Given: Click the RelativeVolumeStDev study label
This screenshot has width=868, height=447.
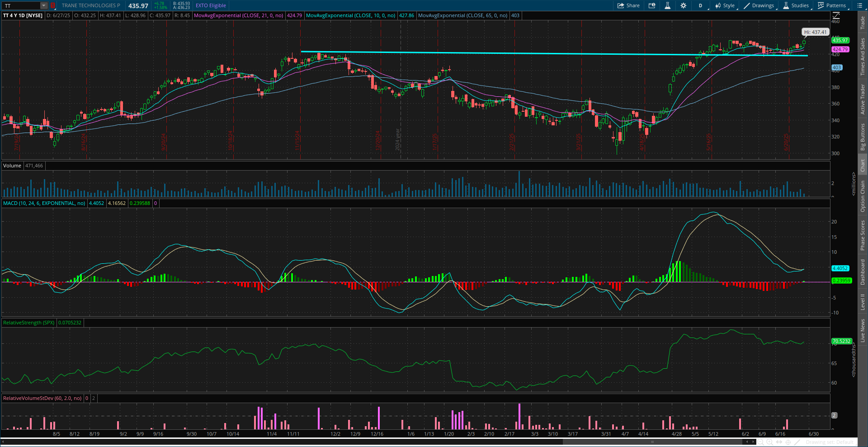Looking at the screenshot, I should coord(42,398).
